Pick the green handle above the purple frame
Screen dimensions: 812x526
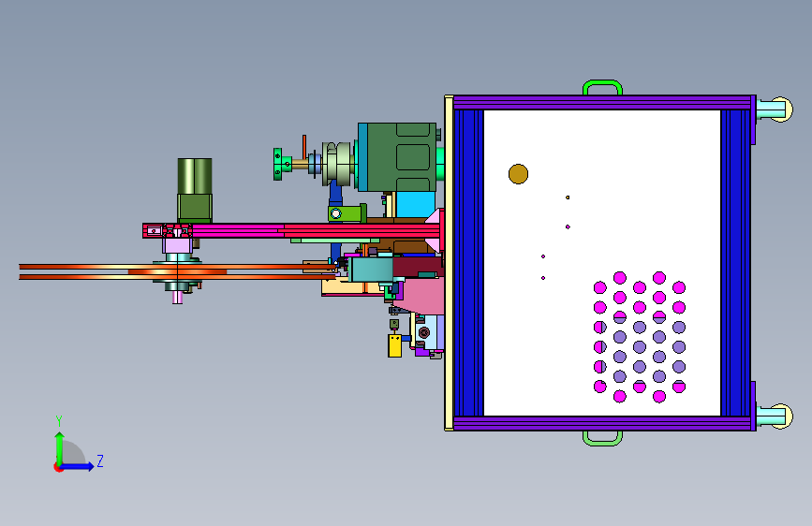coord(602,87)
